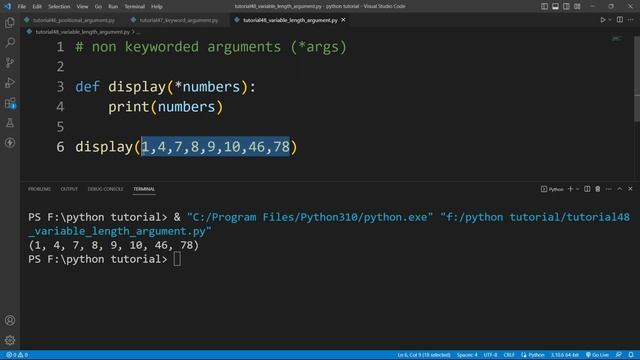Open the Go menu
The image size is (640, 360).
coord(98,7)
